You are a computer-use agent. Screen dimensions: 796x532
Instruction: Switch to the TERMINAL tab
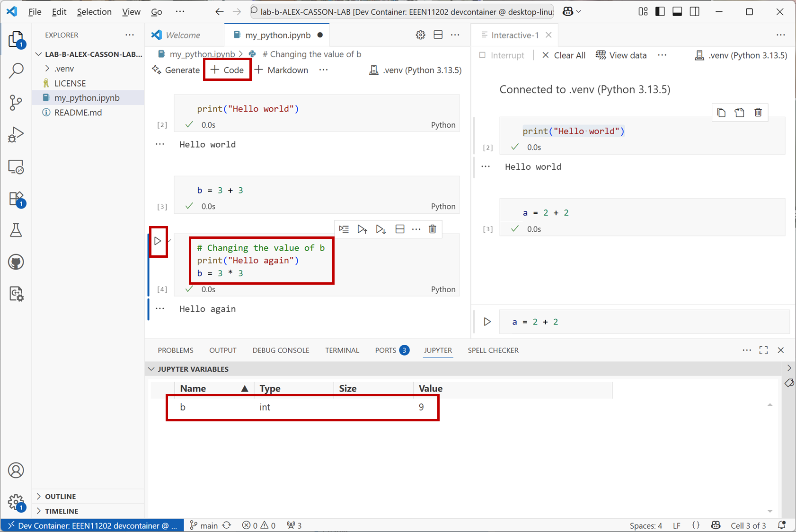(342, 350)
